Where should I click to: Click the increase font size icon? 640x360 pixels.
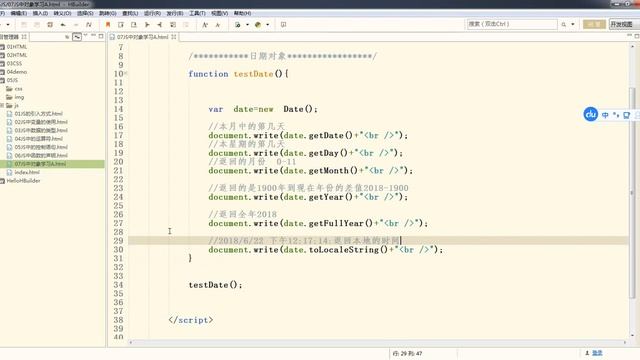pos(205,24)
